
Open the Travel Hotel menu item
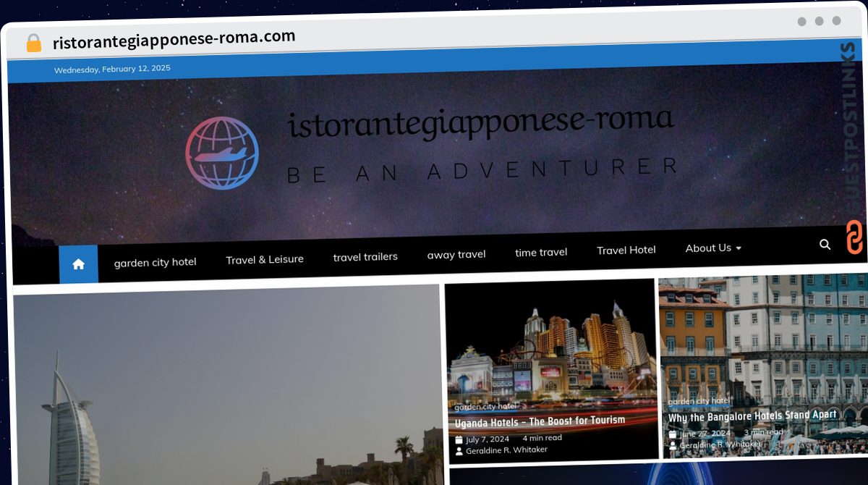pyautogui.click(x=626, y=250)
